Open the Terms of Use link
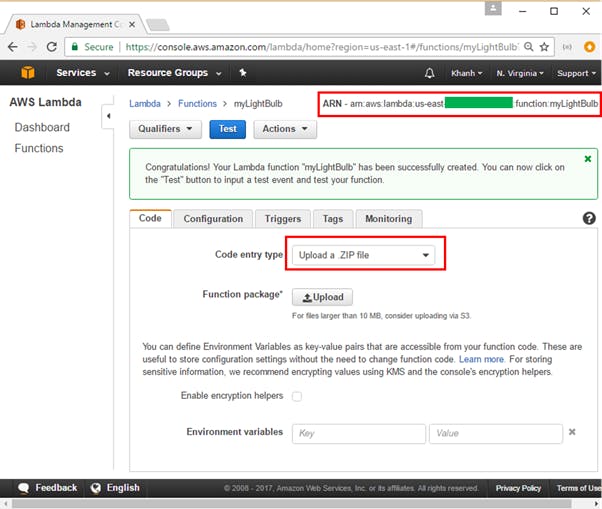 [579, 488]
